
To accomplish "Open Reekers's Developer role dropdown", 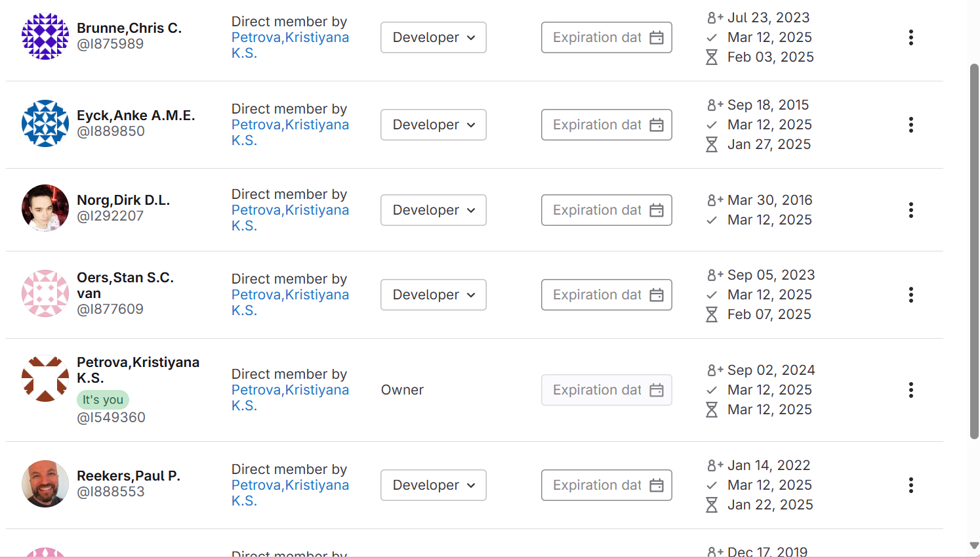I will click(433, 485).
